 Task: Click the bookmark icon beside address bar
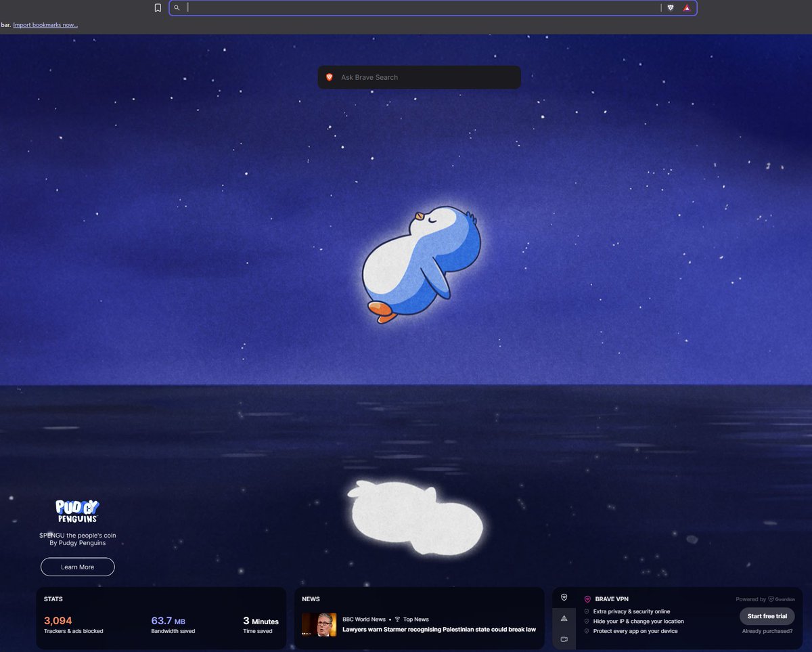click(158, 8)
